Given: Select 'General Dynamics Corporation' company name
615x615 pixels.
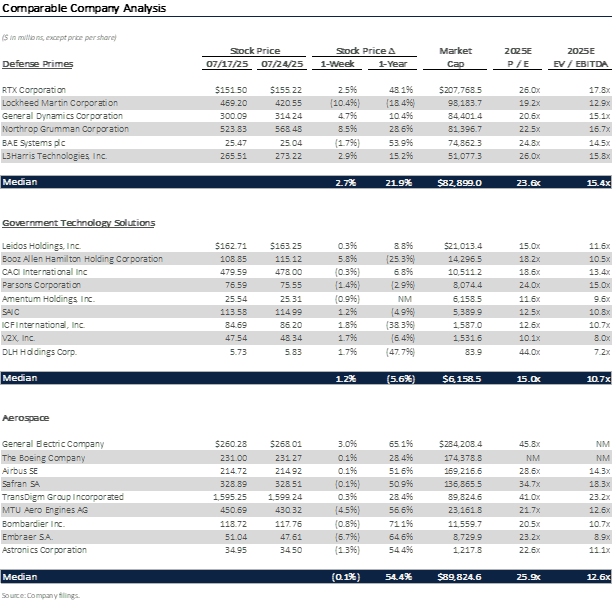Looking at the screenshot, I should (62, 116).
